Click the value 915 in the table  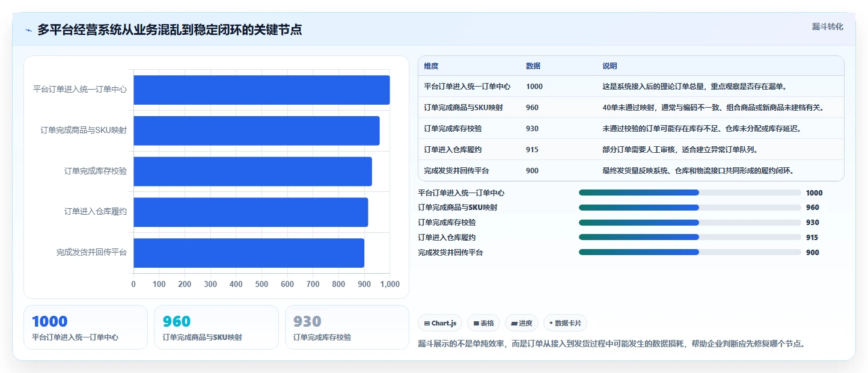tap(532, 150)
